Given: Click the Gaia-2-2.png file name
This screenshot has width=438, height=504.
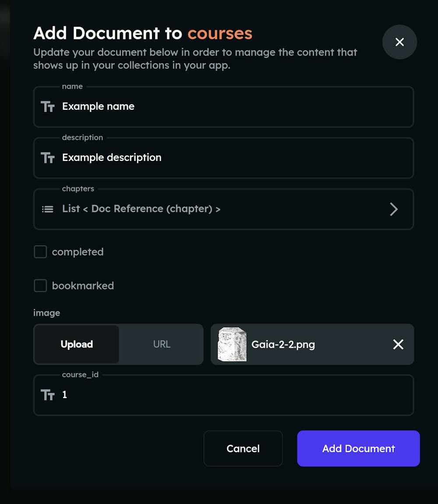Looking at the screenshot, I should [x=283, y=344].
